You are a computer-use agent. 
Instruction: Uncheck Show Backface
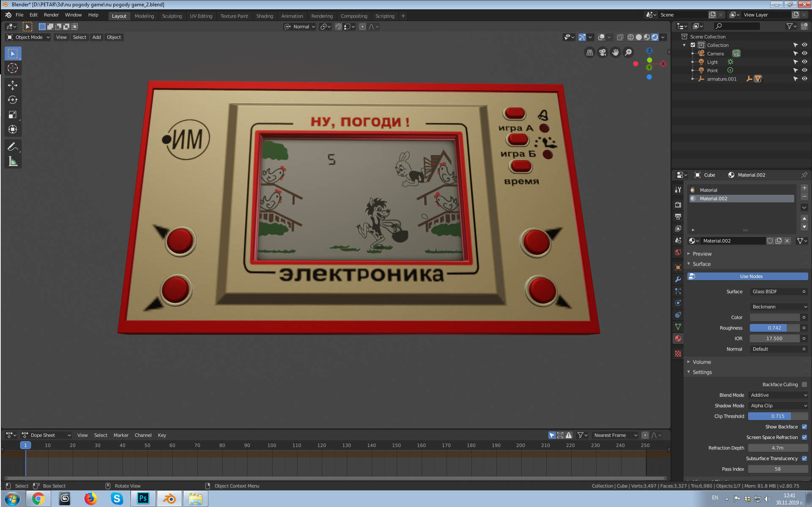click(804, 427)
